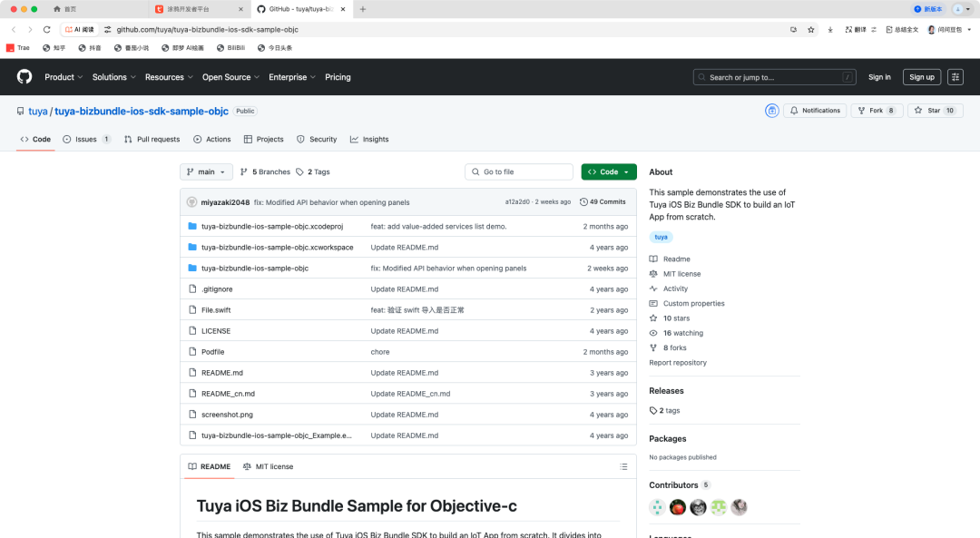Expand the Enterprise menu
The height and width of the screenshot is (538, 980).
[x=292, y=77]
